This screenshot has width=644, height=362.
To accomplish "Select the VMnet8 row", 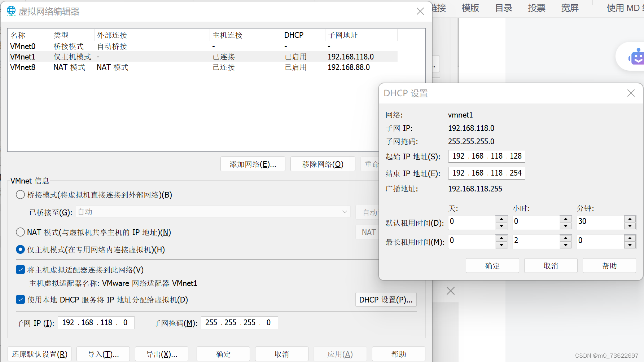I will (x=203, y=67).
